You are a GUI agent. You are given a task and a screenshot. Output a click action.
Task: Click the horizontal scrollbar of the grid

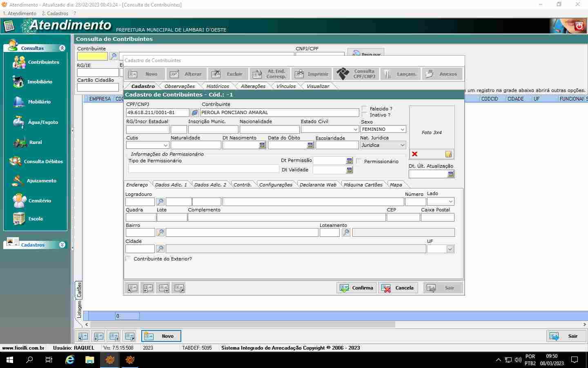pyautogui.click(x=243, y=325)
